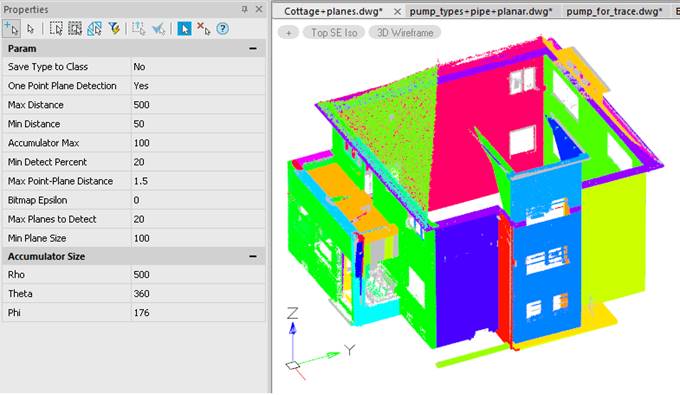Click Phi value 176
680x395 pixels.
198,313
